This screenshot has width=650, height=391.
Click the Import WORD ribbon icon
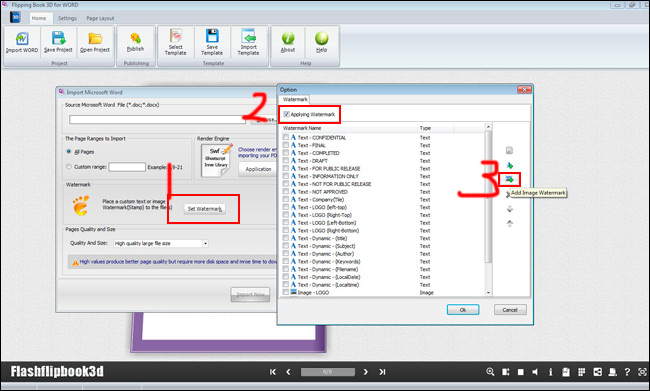point(22,39)
